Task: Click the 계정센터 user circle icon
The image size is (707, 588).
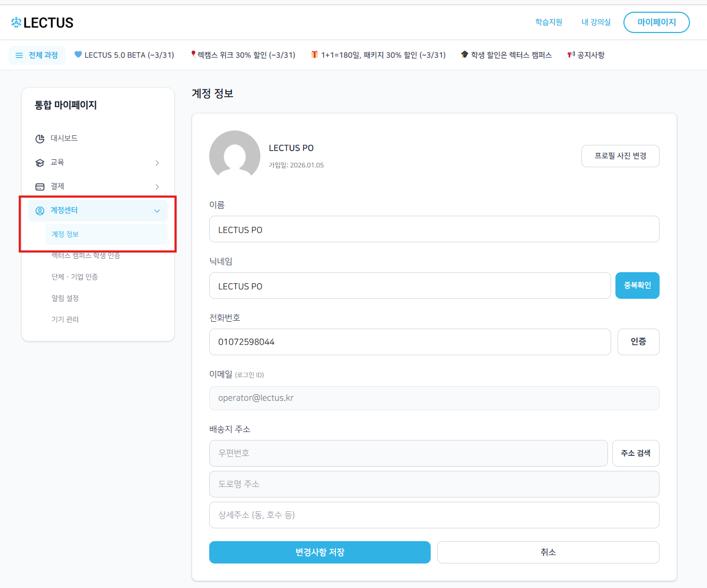Action: point(40,211)
